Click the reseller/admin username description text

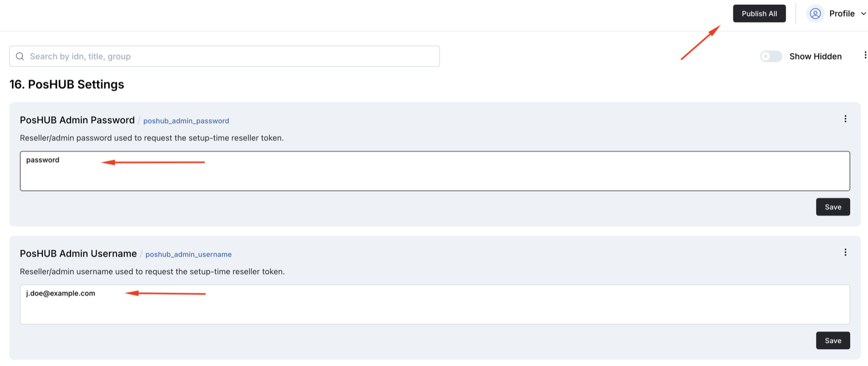tap(152, 272)
